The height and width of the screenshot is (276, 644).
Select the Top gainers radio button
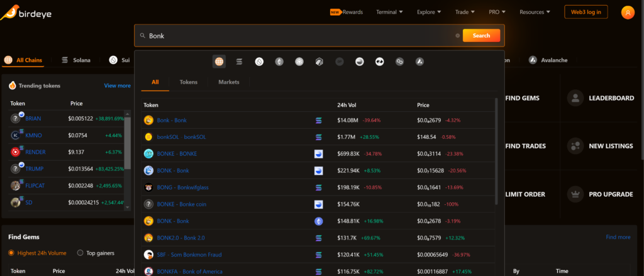click(x=80, y=253)
